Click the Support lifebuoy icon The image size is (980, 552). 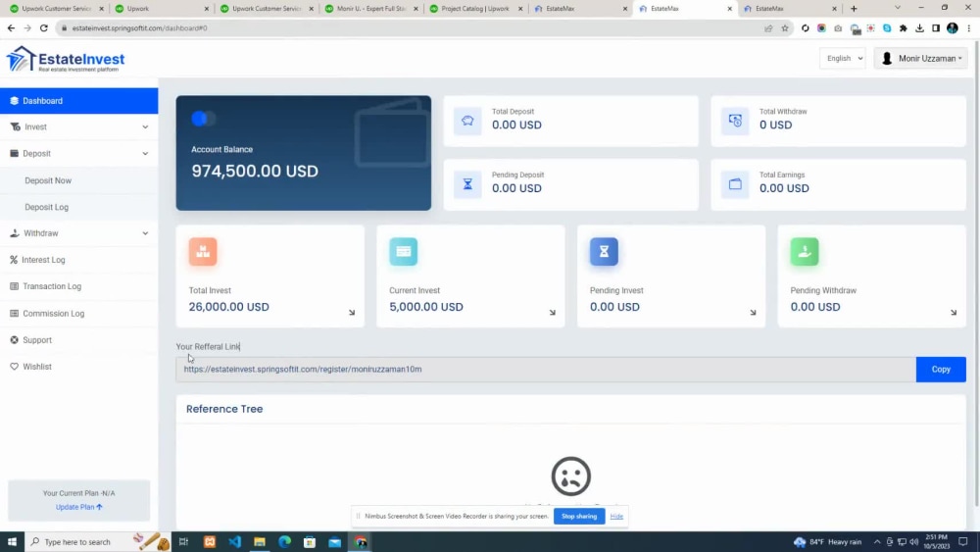coord(14,340)
